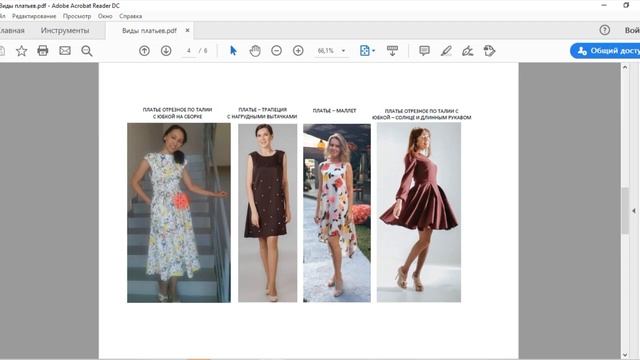This screenshot has width=640, height=360.
Task: Click the read mode keyboard-scroll icon
Action: coord(392,51)
